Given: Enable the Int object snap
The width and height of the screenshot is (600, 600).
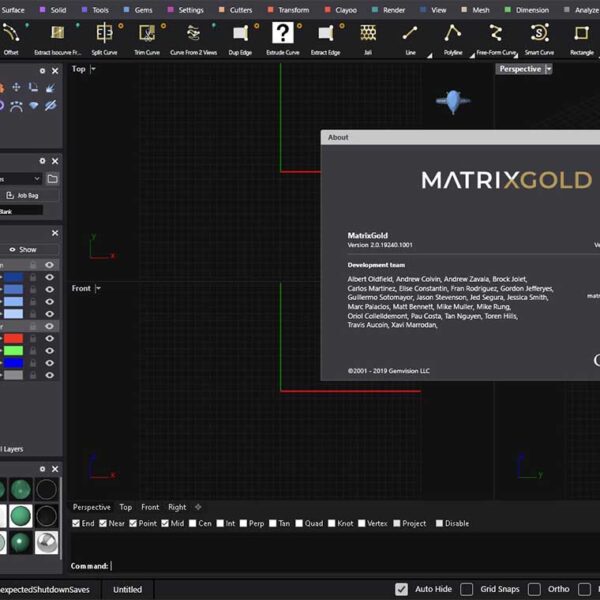Looking at the screenshot, I should 220,523.
